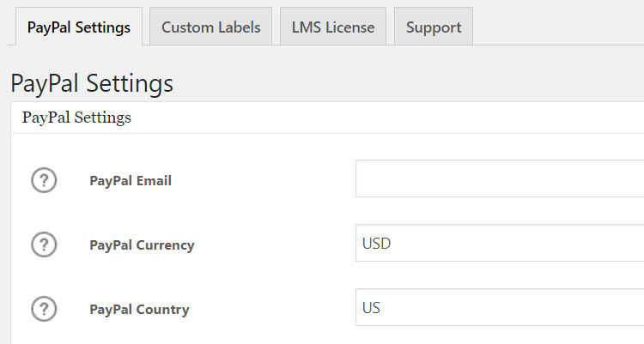Place the cursor on the USD value

pos(376,243)
